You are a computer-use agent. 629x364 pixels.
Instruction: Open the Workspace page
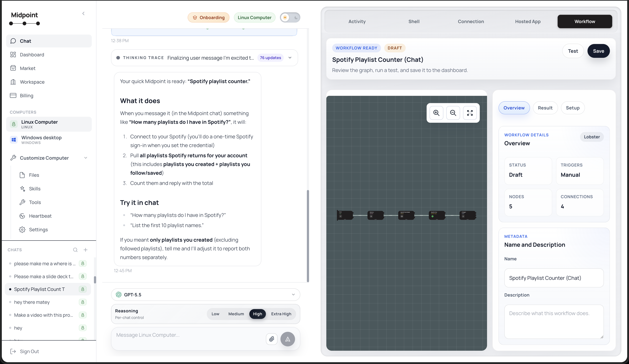(x=49, y=82)
